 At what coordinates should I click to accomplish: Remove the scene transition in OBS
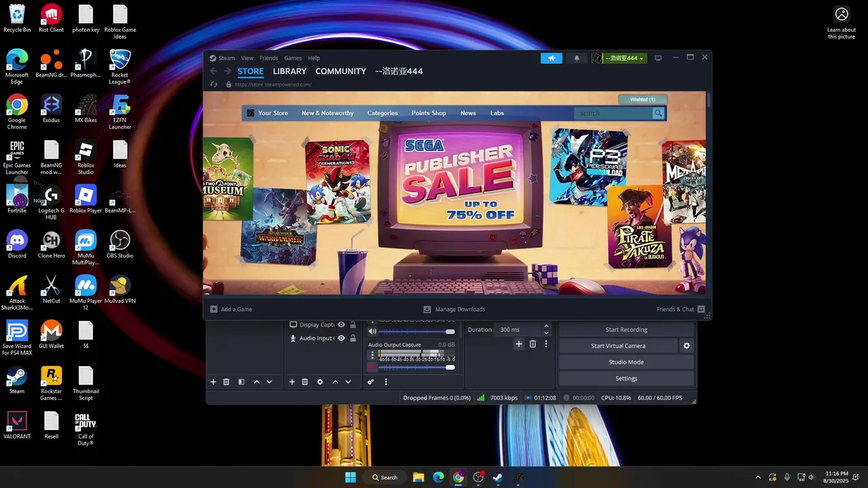coord(532,344)
